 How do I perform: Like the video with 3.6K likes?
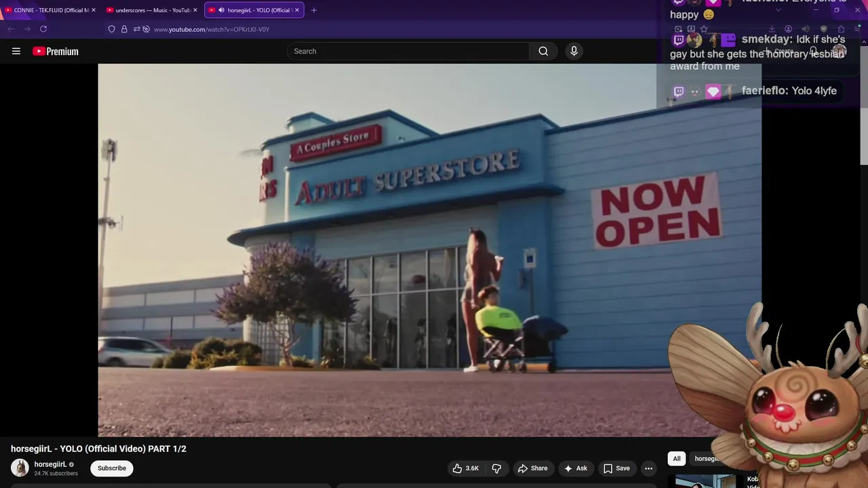466,468
